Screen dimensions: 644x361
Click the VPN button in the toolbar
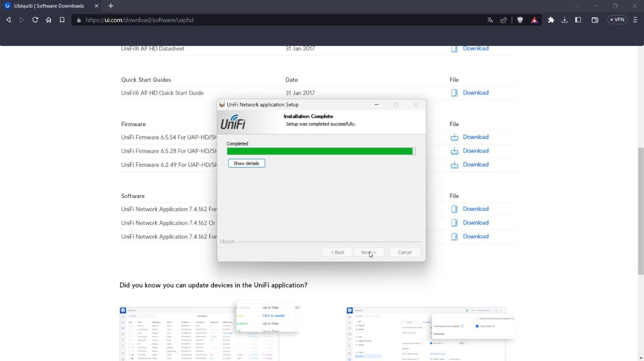click(617, 20)
